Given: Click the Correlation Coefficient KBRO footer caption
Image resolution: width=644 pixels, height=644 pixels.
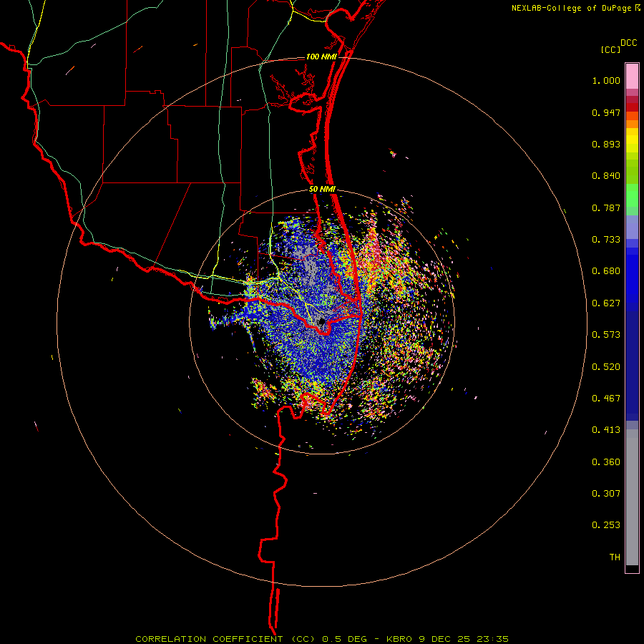Looking at the screenshot, I should [322, 639].
